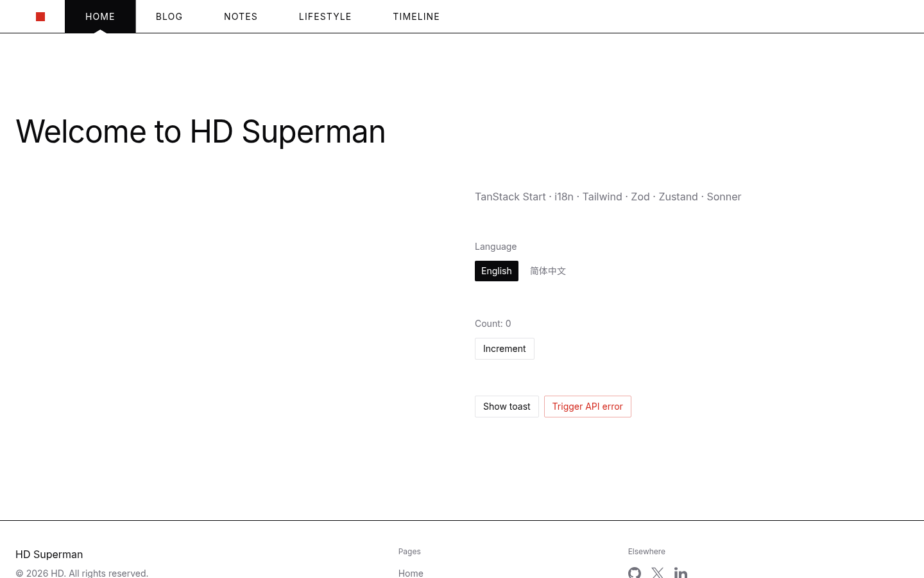
Task: Select the HOME navigation tab
Action: [x=100, y=17]
